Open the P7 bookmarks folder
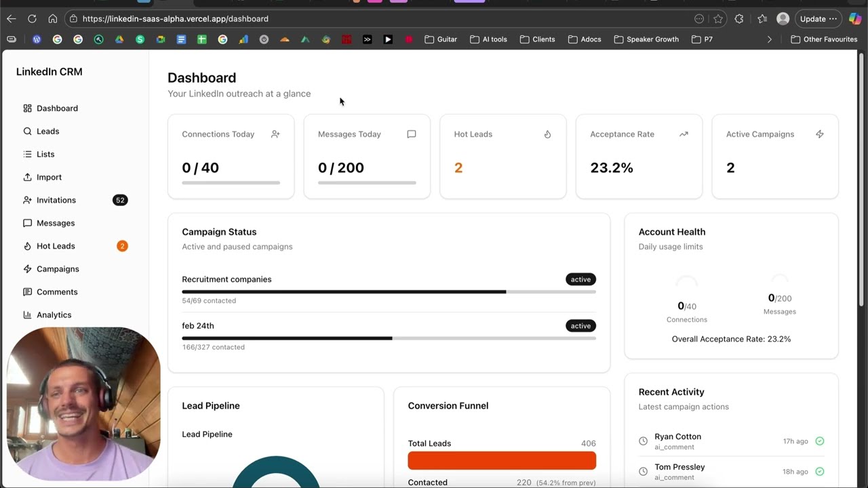This screenshot has width=868, height=488. pyautogui.click(x=702, y=39)
